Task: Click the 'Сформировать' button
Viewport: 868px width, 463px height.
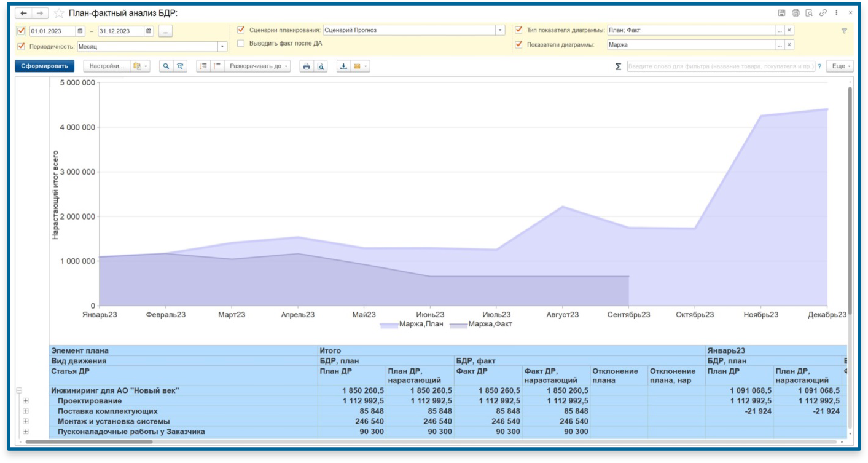Action: pyautogui.click(x=44, y=66)
